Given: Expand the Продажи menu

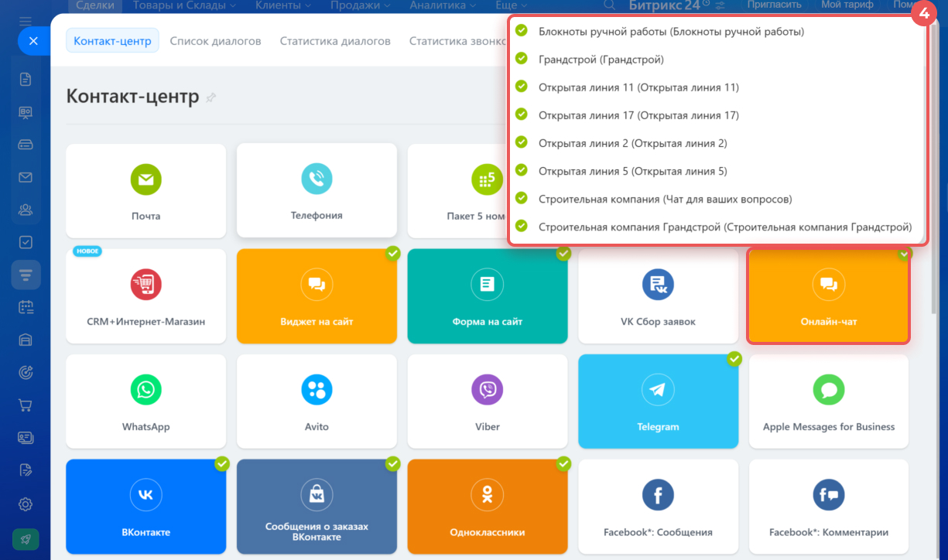Looking at the screenshot, I should click(x=360, y=5).
